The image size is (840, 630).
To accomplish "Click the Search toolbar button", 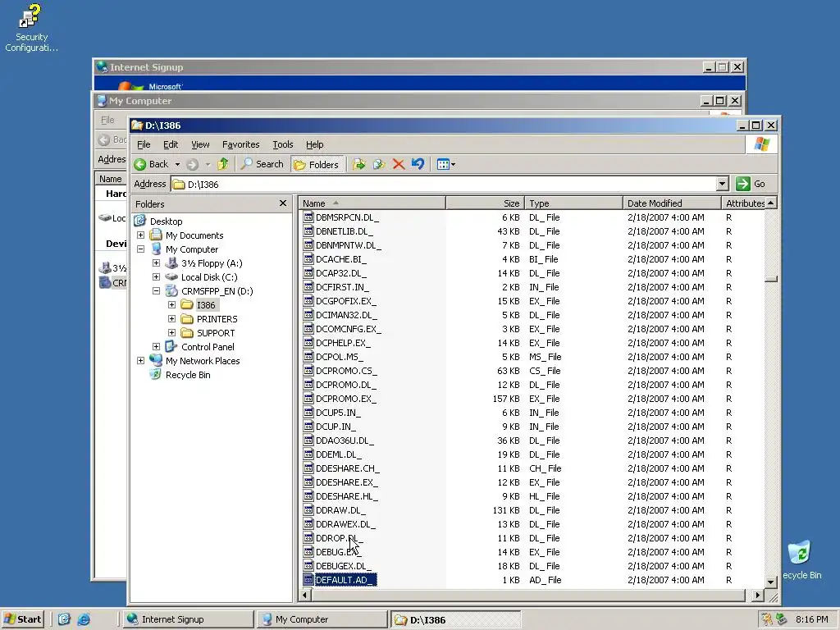I will pyautogui.click(x=262, y=164).
